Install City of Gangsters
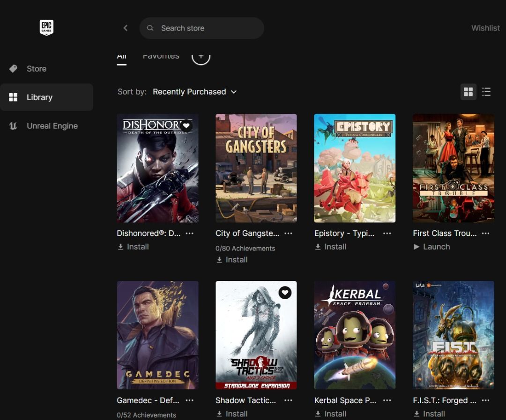The image size is (506, 420). pyautogui.click(x=232, y=260)
